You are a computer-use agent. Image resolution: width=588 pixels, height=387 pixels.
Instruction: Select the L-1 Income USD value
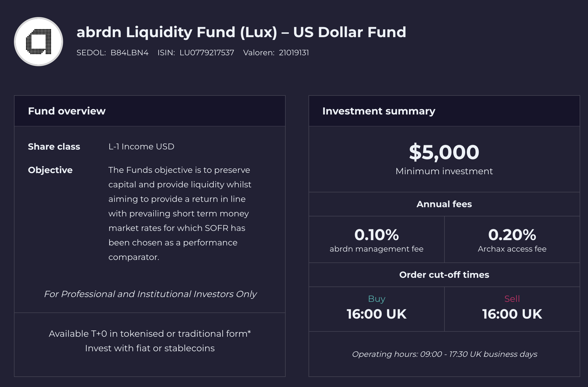click(x=141, y=147)
